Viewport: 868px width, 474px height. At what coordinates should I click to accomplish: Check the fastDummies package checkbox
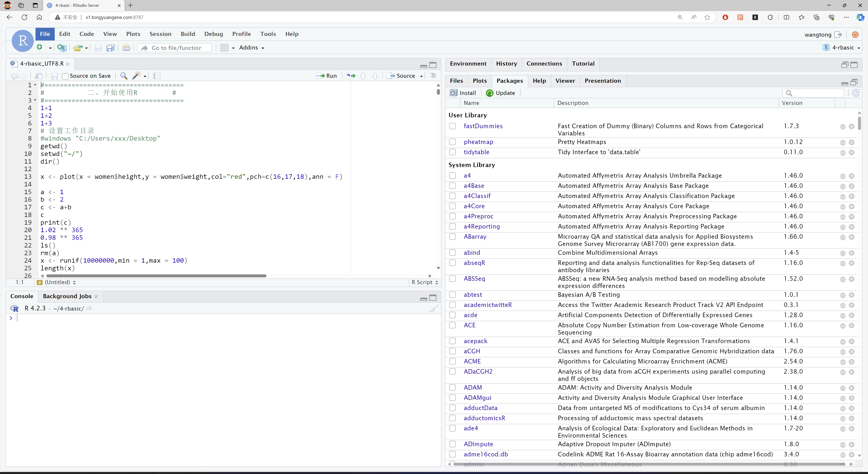pyautogui.click(x=453, y=126)
